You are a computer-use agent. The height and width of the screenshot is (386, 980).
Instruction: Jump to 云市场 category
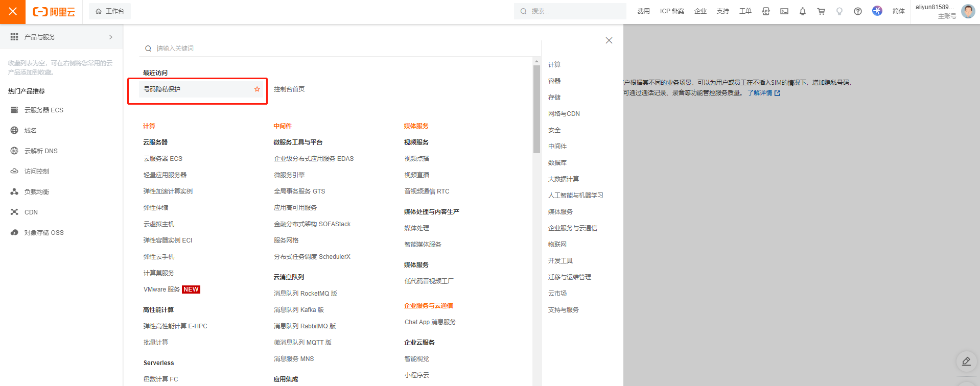pos(557,294)
